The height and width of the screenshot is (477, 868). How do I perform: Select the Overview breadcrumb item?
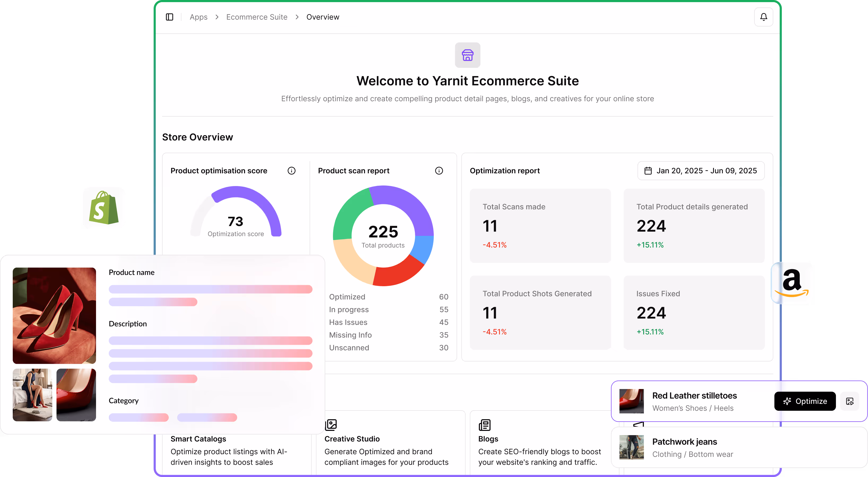(323, 17)
